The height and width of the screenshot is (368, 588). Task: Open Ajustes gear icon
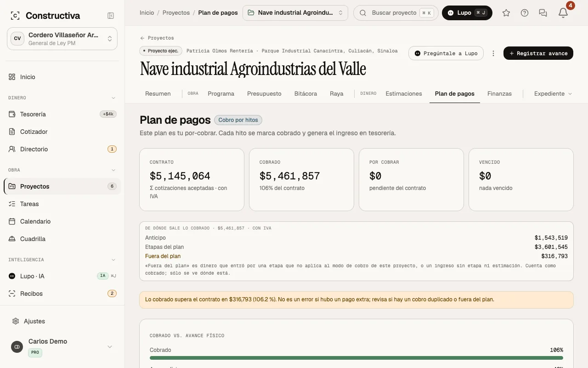click(16, 321)
